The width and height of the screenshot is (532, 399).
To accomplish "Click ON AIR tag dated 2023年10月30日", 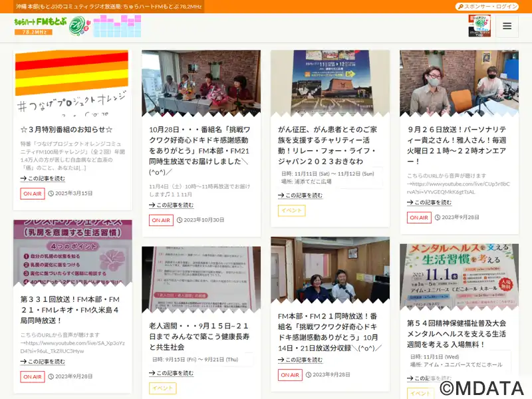I will point(161,220).
